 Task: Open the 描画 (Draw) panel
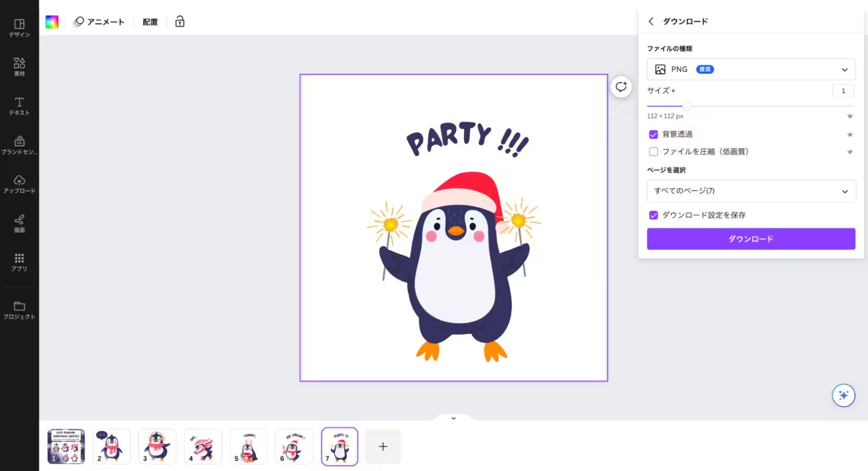pos(19,223)
